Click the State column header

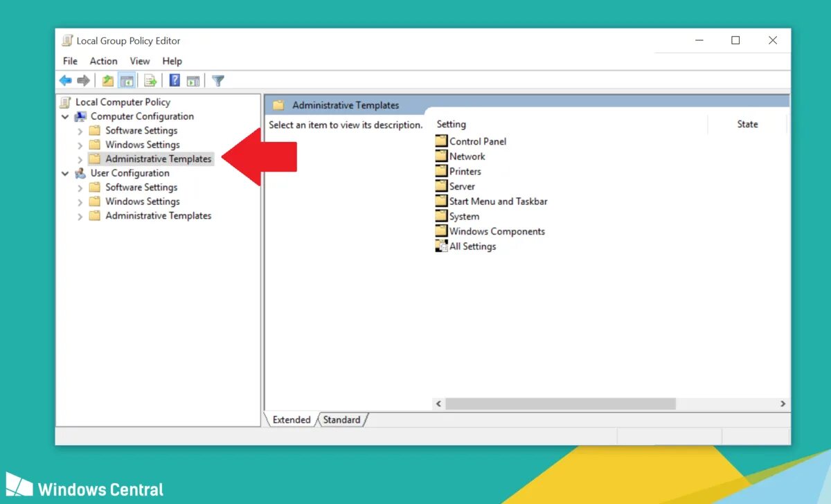pyautogui.click(x=747, y=124)
